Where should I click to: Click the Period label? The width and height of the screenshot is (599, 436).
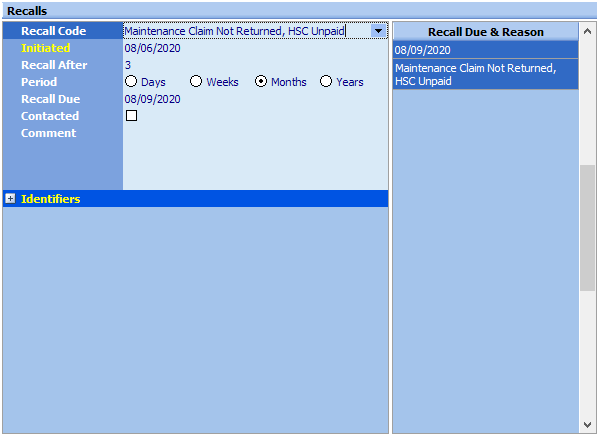39,82
